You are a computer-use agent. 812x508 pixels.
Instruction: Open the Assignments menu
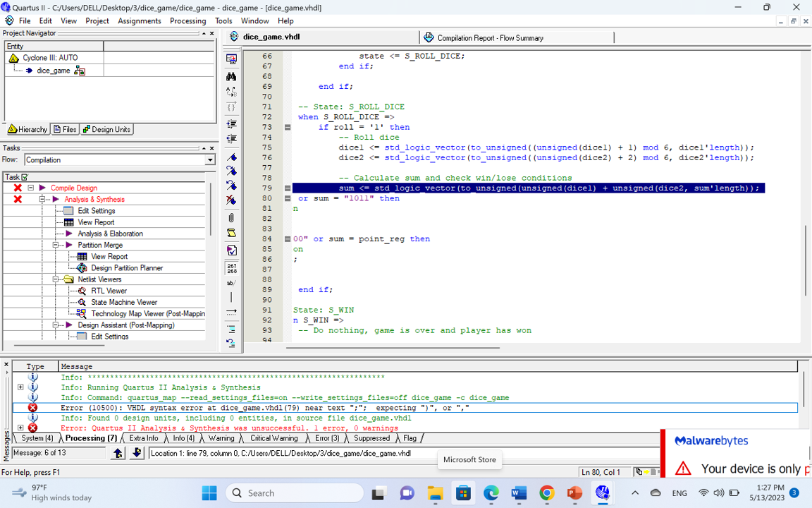139,20
